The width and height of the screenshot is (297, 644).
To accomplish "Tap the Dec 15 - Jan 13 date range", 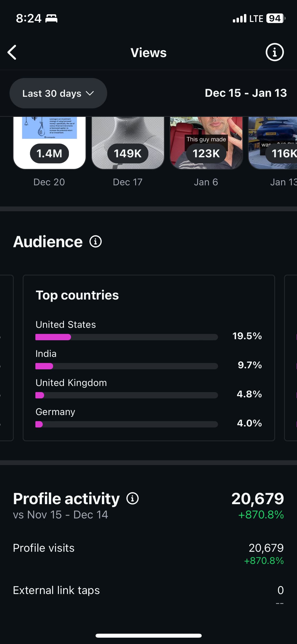I will pos(246,93).
